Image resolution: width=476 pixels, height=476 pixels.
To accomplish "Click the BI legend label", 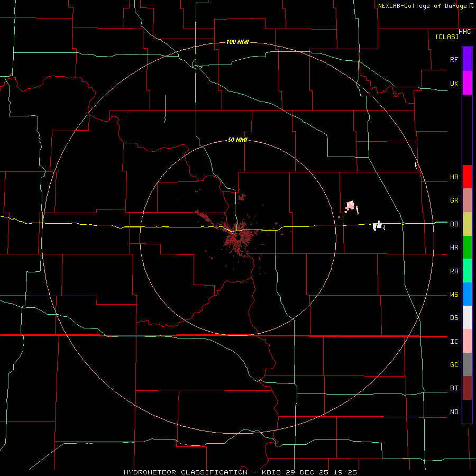I will [x=454, y=388].
